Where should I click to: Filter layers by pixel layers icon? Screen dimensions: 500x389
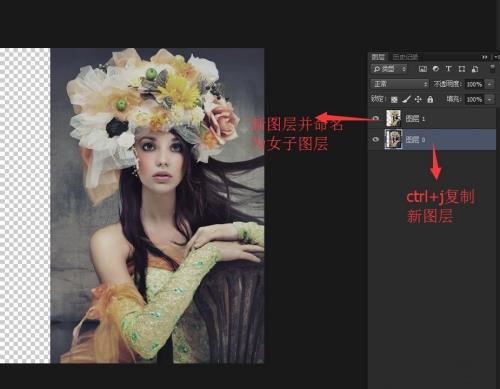(422, 69)
